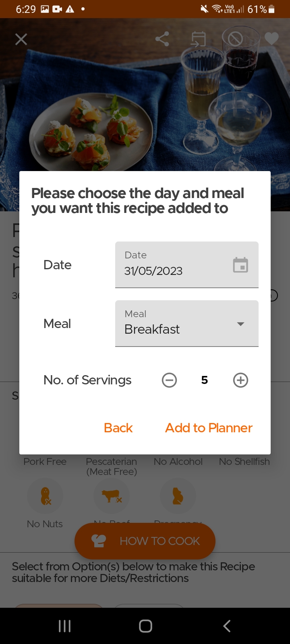Tap the No Beef cow icon
The height and width of the screenshot is (644, 290).
point(112,496)
